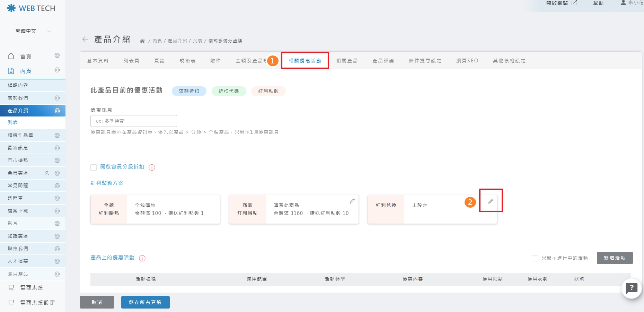The width and height of the screenshot is (644, 312).
Task: Open the gear settings beside 產品介紹 in sidebar
Action: pyautogui.click(x=57, y=110)
